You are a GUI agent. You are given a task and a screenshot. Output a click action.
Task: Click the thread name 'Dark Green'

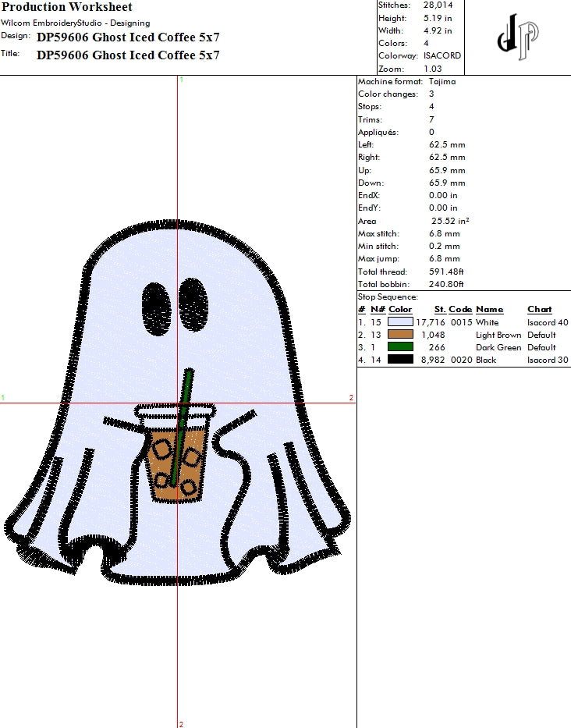[498, 347]
